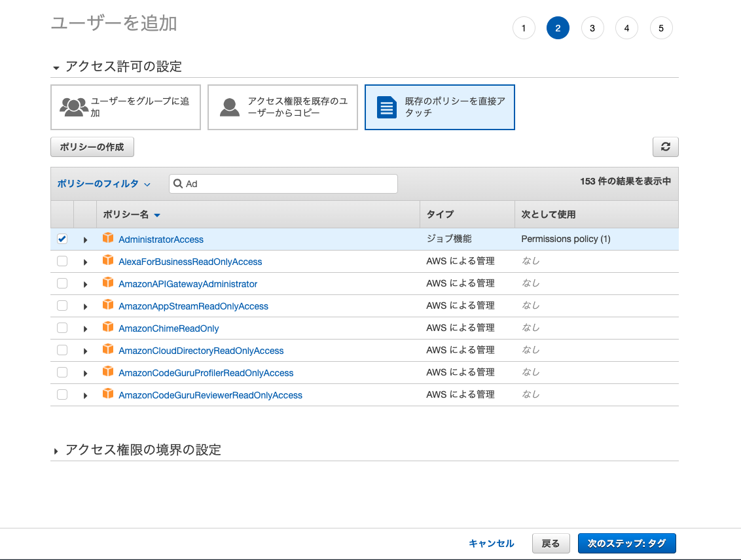
Task: Click the policy icon beside AmazonAPIGatewayAdministrator
Action: [108, 283]
